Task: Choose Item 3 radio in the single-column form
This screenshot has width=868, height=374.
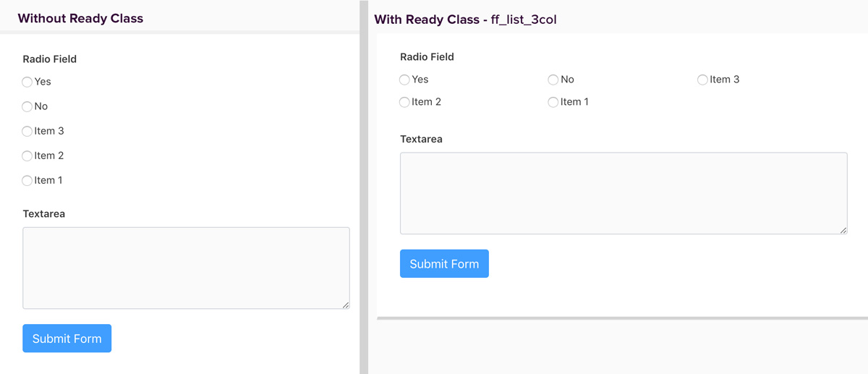Action: coord(27,132)
